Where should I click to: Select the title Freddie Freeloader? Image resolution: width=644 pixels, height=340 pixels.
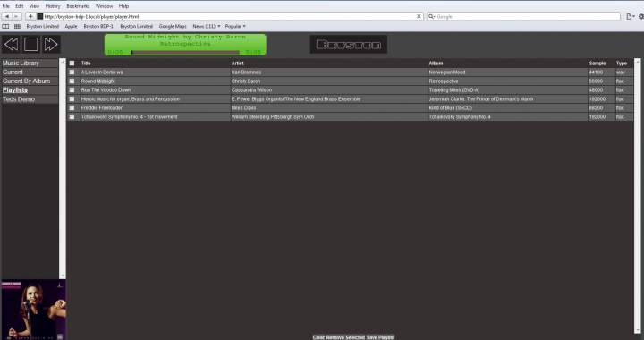(x=102, y=108)
